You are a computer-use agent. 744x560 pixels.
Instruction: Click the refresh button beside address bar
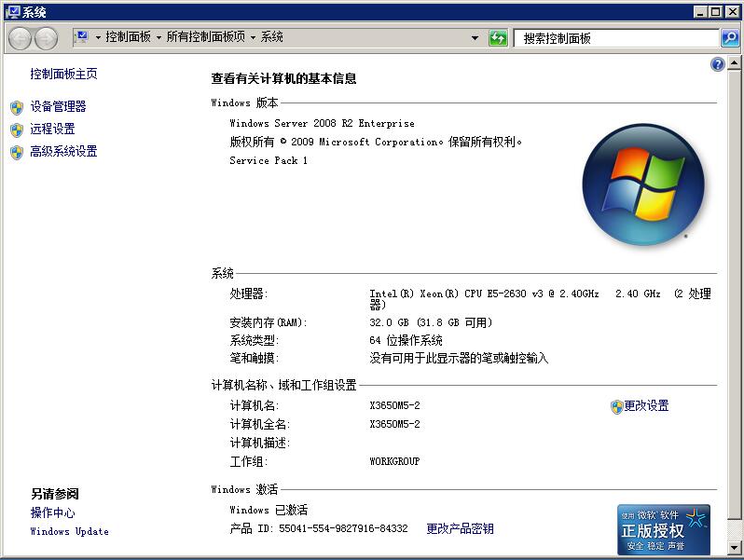498,38
